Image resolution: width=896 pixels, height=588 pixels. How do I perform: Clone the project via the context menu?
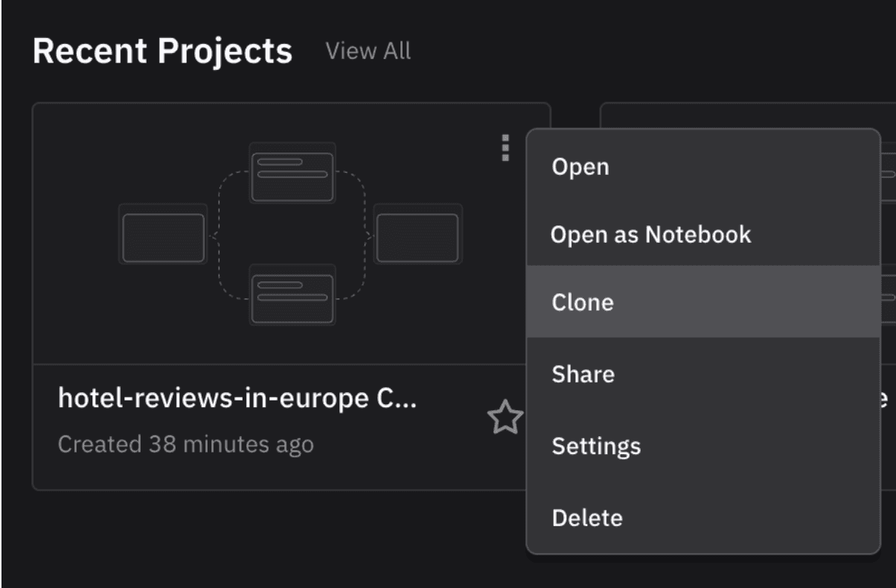coord(583,302)
